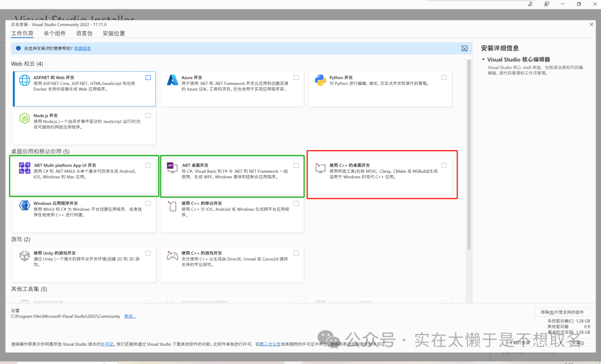Tick the 使用 Unity 的游戏开发 checkbox

tap(149, 253)
